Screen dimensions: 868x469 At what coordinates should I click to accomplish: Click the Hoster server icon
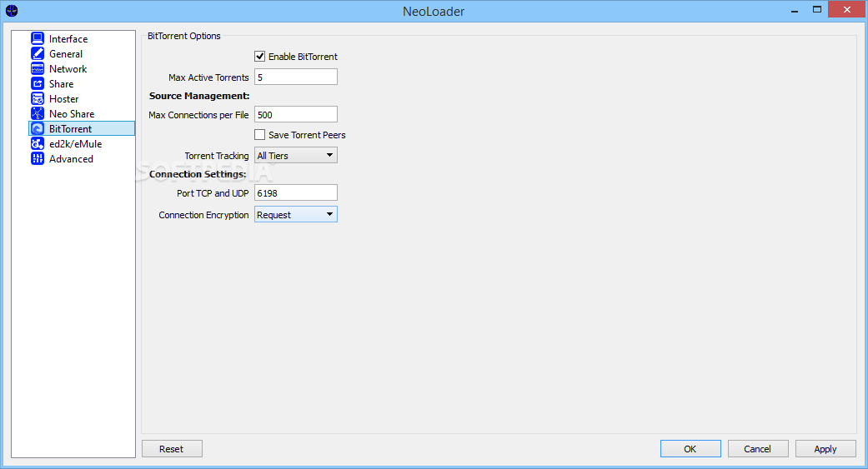point(37,98)
